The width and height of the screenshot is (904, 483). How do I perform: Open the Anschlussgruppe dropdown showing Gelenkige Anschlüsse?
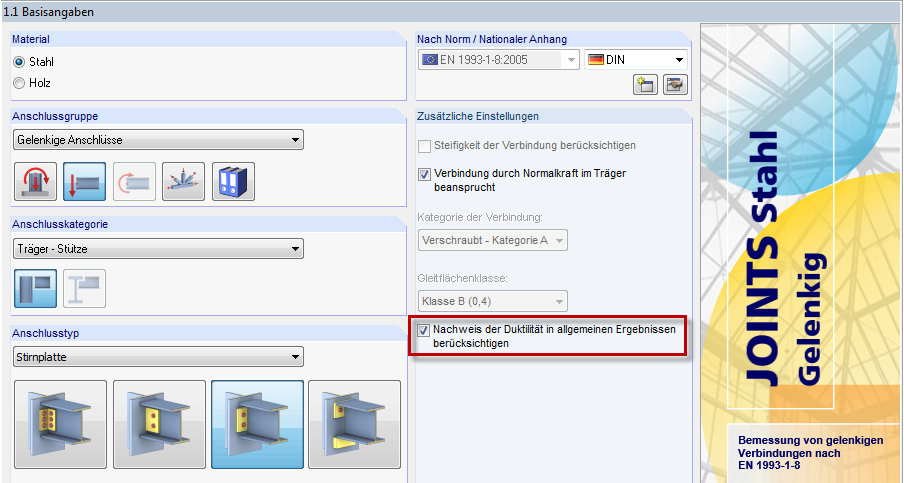pyautogui.click(x=158, y=139)
